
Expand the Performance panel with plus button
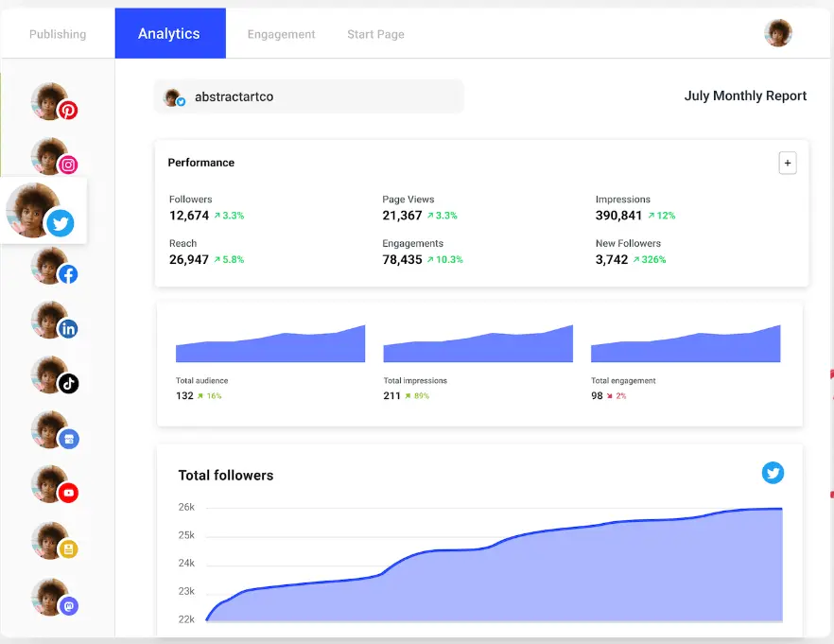coord(787,163)
